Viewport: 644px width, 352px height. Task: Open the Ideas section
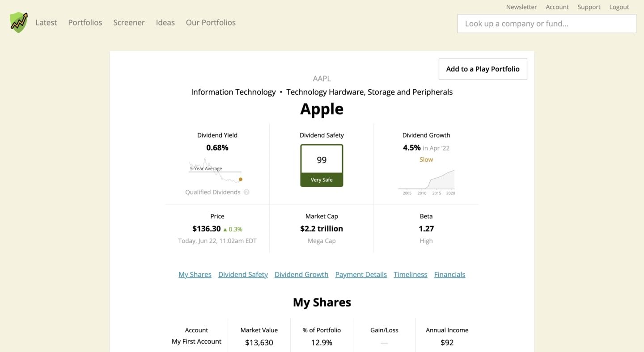coord(165,22)
